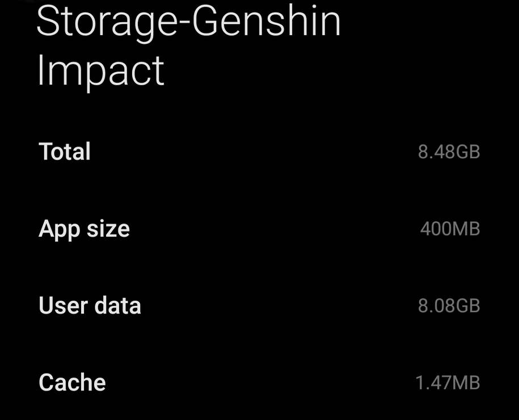Screen dimensions: 519x420
Task: Select the Cache label
Action: [x=72, y=383]
